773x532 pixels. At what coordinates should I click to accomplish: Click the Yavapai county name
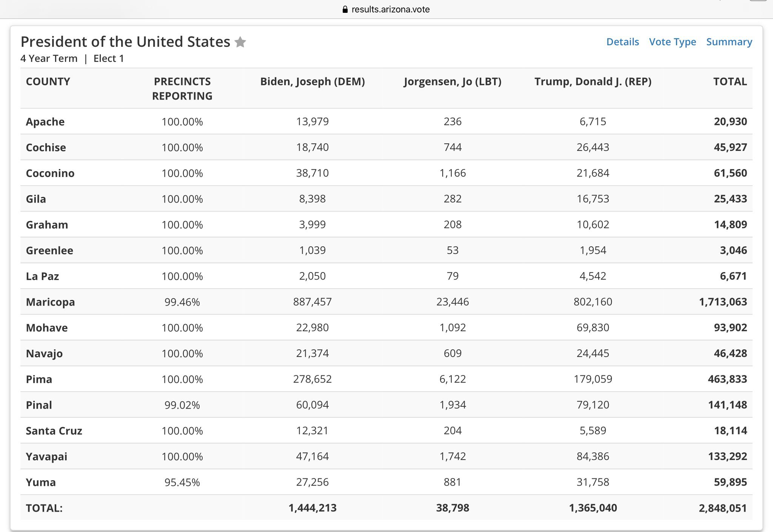pos(46,457)
